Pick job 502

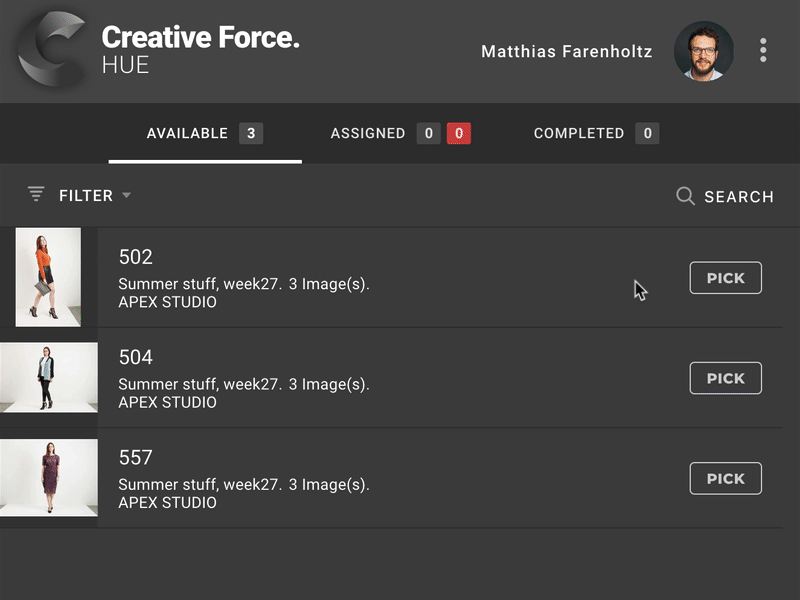pos(725,278)
